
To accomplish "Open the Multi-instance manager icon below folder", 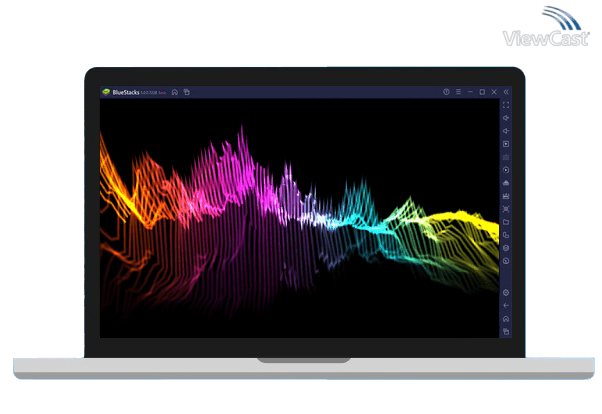I will pos(506,235).
